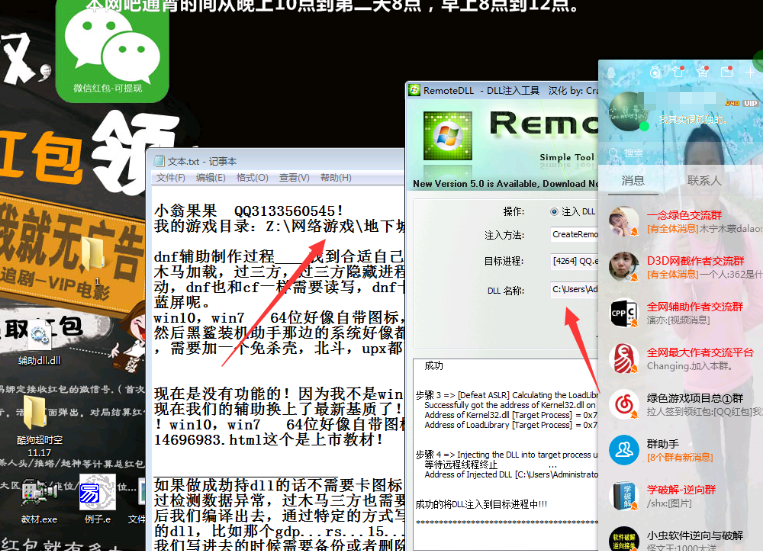Click the QQ 搜索 search field
The width and height of the screenshot is (764, 551).
coord(680,153)
